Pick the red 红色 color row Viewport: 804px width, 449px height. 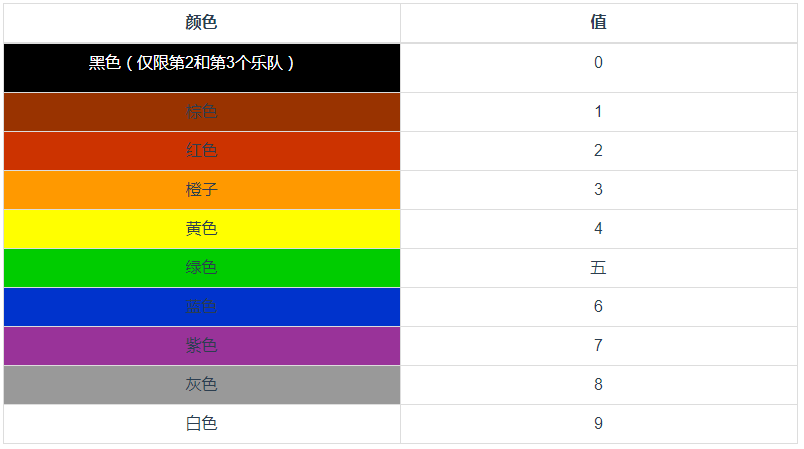coord(201,150)
